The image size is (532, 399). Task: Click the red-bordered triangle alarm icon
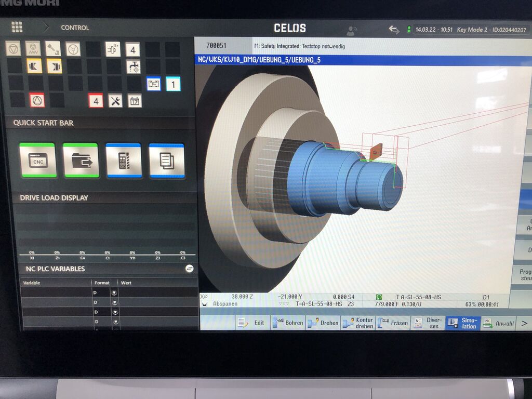37,100
